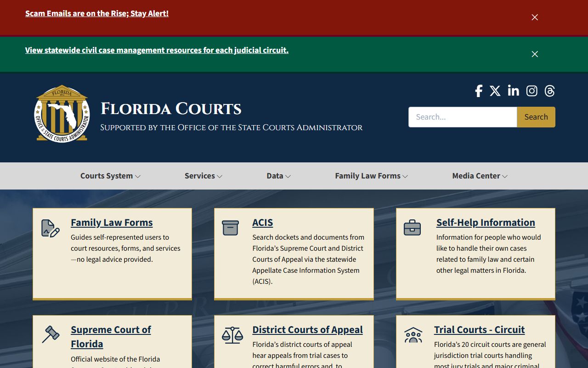Open the Instagram social icon
588x368 pixels.
click(532, 91)
